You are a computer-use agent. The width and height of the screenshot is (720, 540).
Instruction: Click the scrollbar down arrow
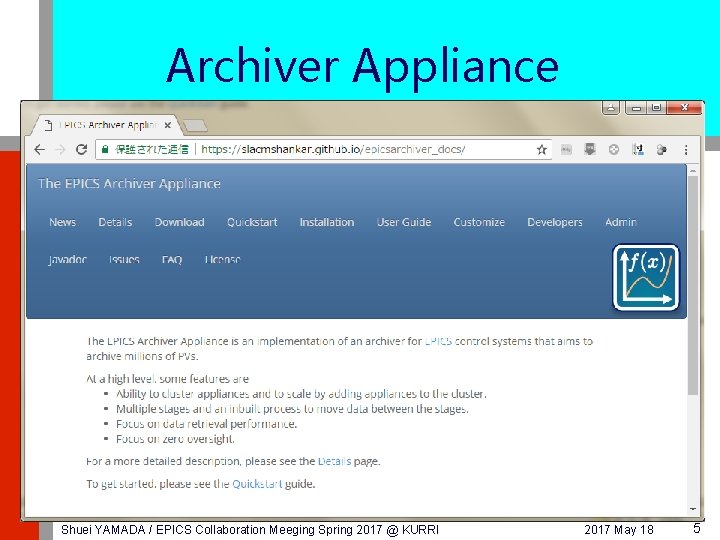coord(693,509)
